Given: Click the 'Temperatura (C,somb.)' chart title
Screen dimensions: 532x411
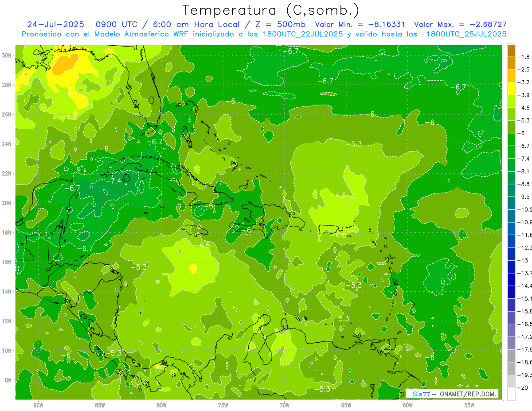Looking at the screenshot, I should [x=271, y=10].
